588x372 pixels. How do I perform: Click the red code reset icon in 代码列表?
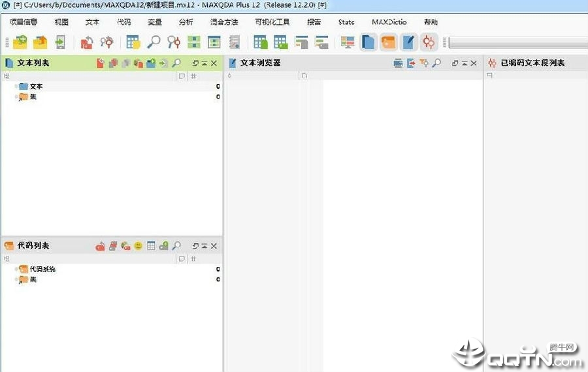(x=100, y=246)
